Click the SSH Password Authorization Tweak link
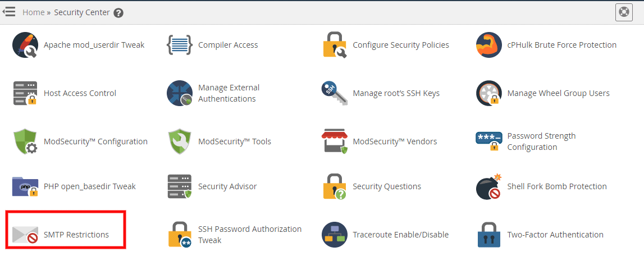 [x=250, y=235]
